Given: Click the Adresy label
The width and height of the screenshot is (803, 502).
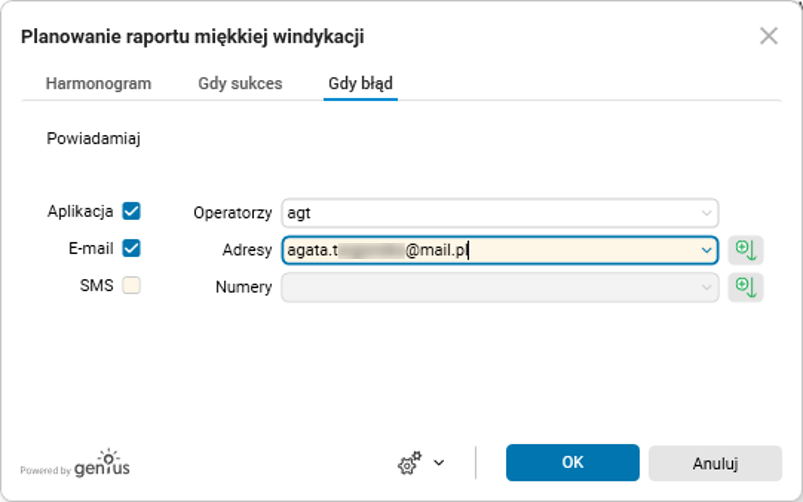Looking at the screenshot, I should click(x=247, y=250).
